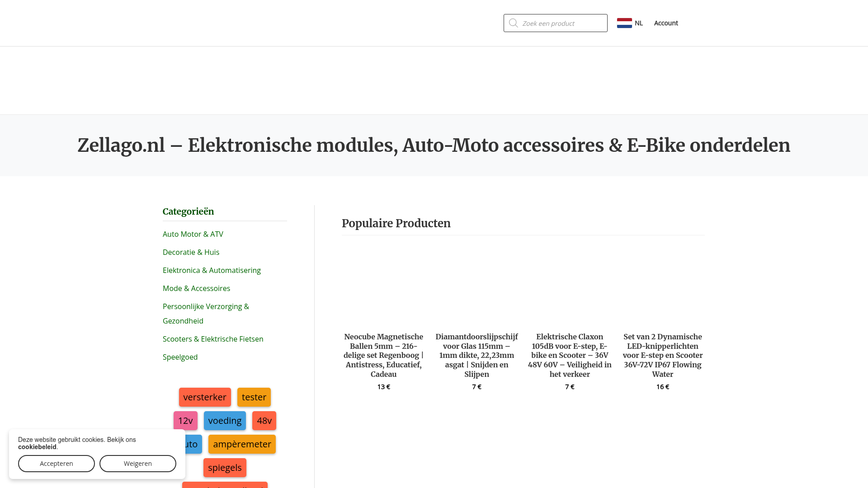Browse Elektronica & Automatisering category
This screenshot has height=488, width=868.
point(212,270)
